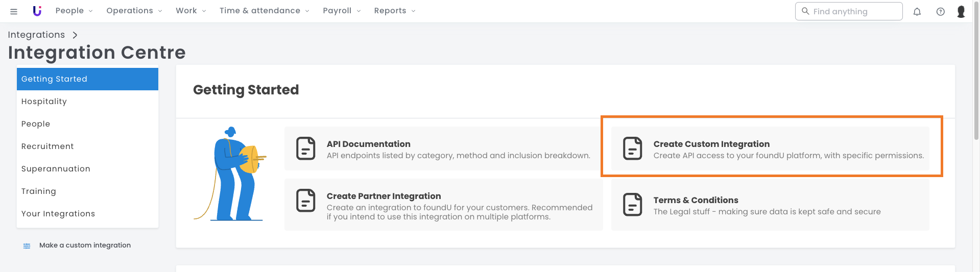Select Hospitality in the sidebar
Screen dimensions: 980x272
[x=44, y=102]
